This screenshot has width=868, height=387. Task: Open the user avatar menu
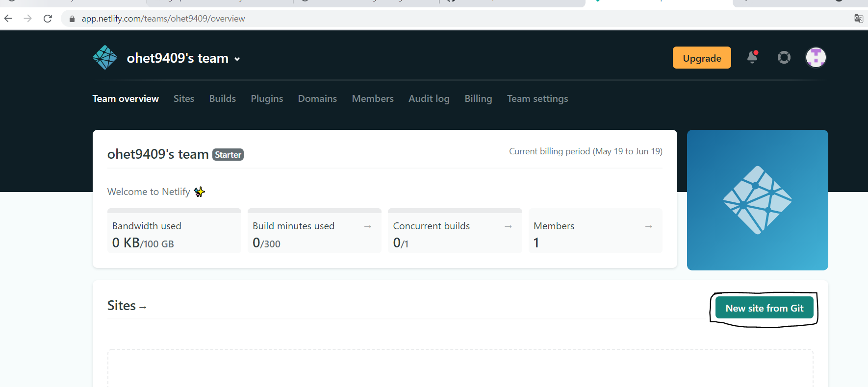tap(816, 58)
